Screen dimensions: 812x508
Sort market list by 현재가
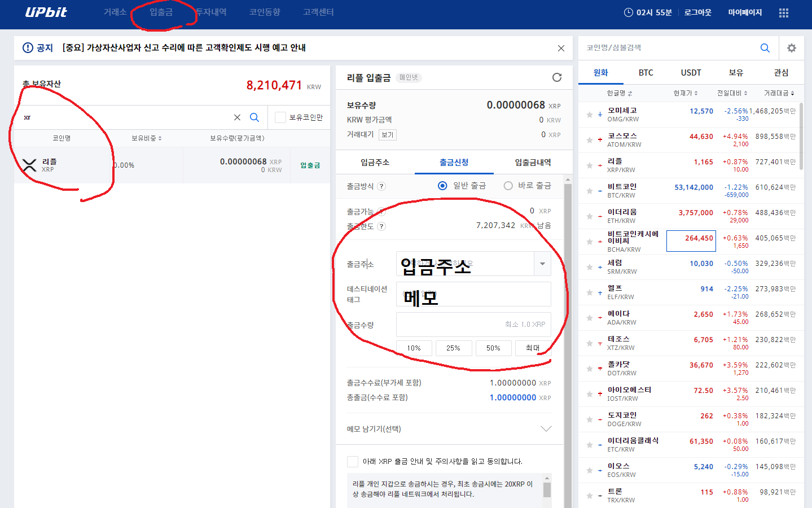tap(686, 93)
